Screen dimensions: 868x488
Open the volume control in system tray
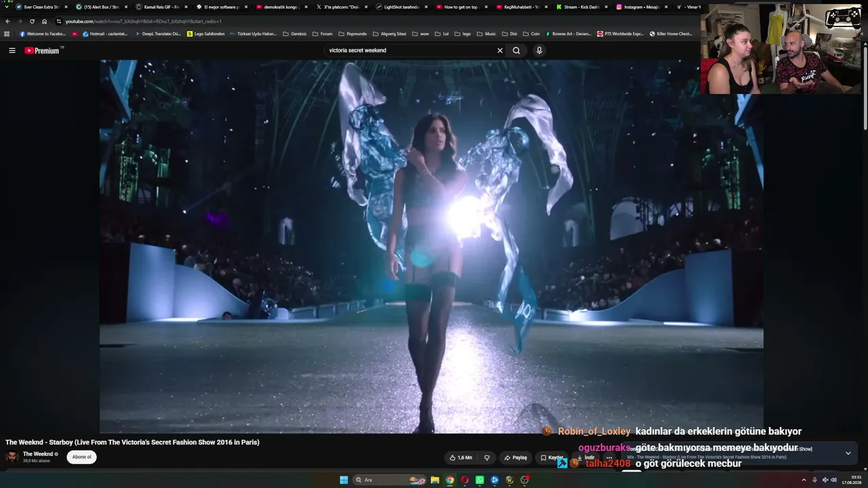(833, 480)
